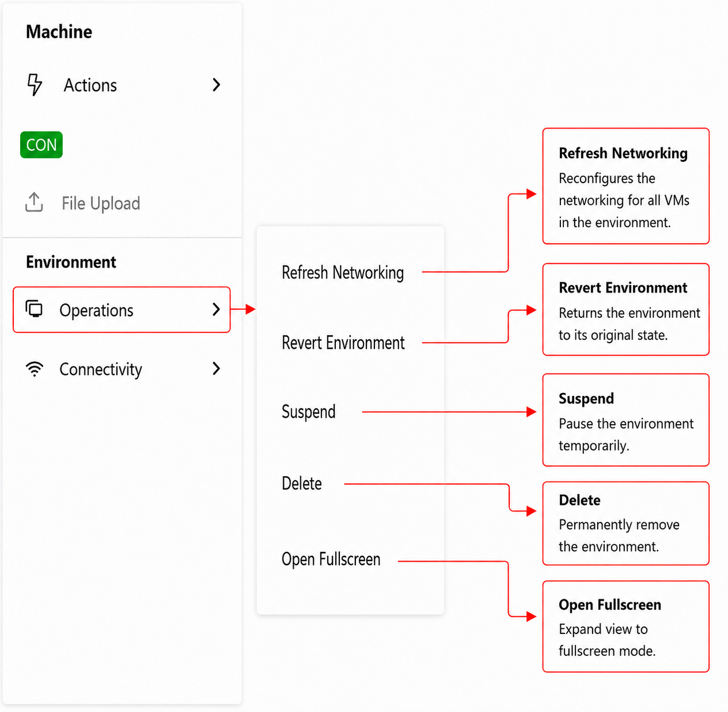The width and height of the screenshot is (728, 712).
Task: Click the Operations label text
Action: [x=96, y=310]
